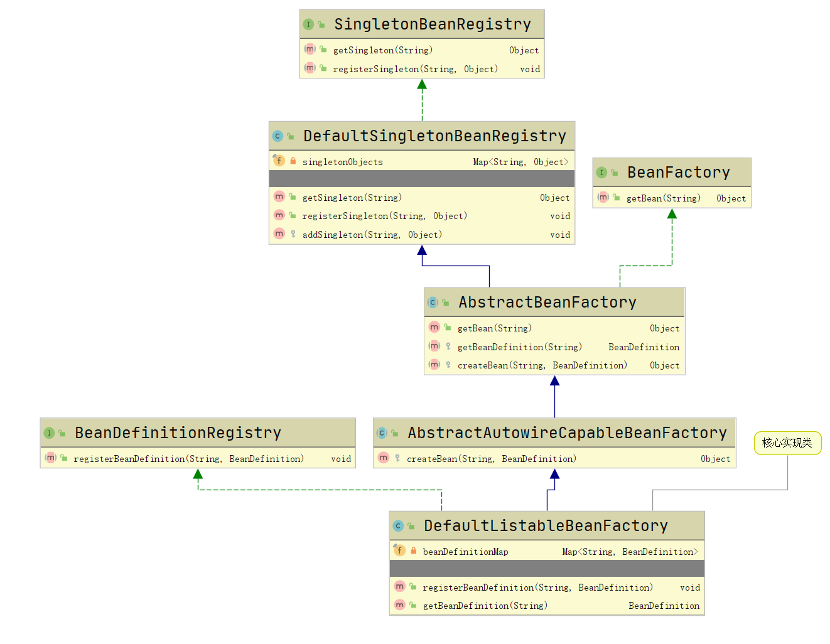Viewport: 830px width, 644px height.
Task: Click the protected key icon in AbstractAutowireCapableBeanFactory
Action: (x=397, y=458)
